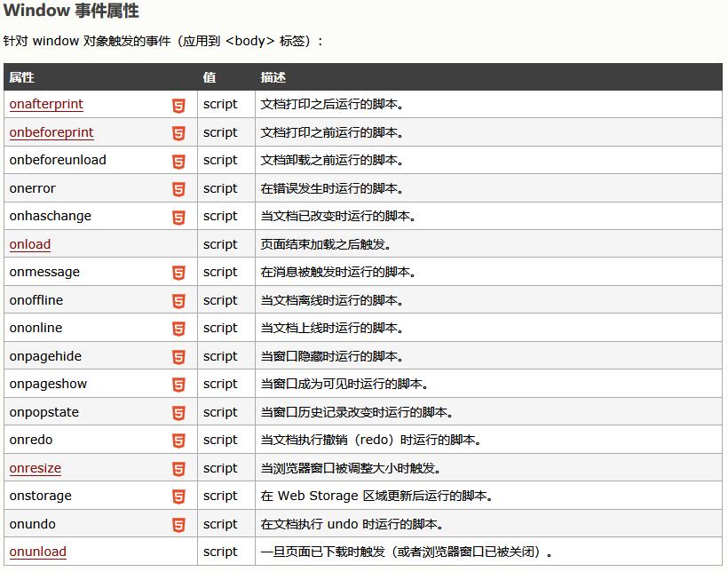
Task: Open the onafterprint attribute link
Action: point(46,104)
